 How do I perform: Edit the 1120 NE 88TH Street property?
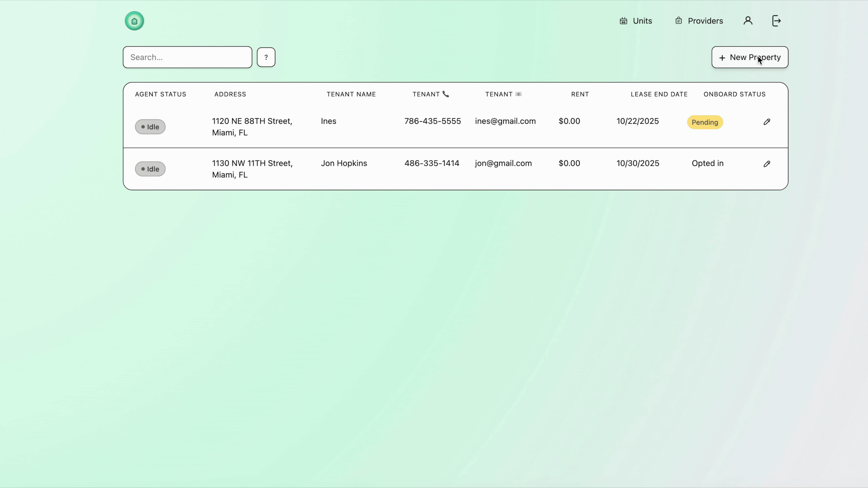[767, 122]
